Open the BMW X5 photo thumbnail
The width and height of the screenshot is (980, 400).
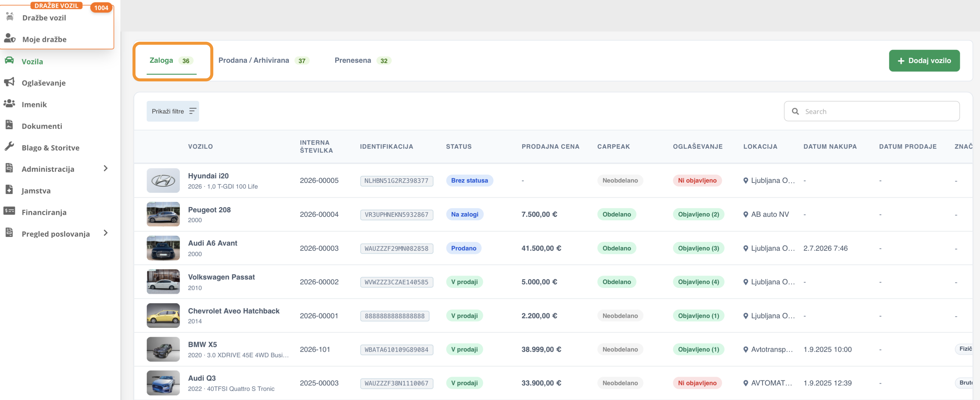coord(163,350)
